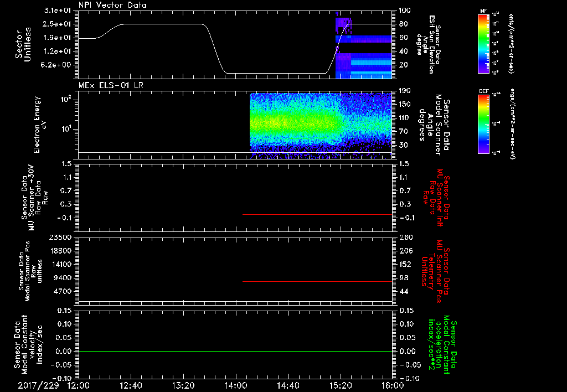The height and width of the screenshot is (392, 567).
Task: Click the '44' telemetry tick label
Action: (x=404, y=291)
